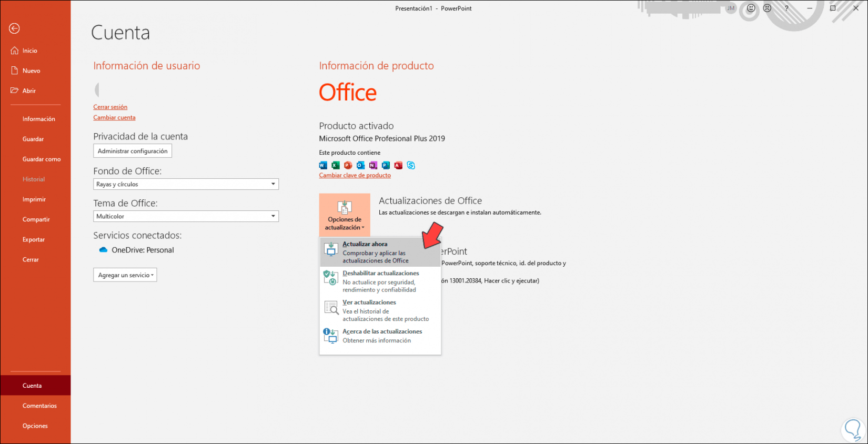Viewport: 868px width, 444px height.
Task: Send a smile with the happy face icon
Action: pyautogui.click(x=751, y=8)
